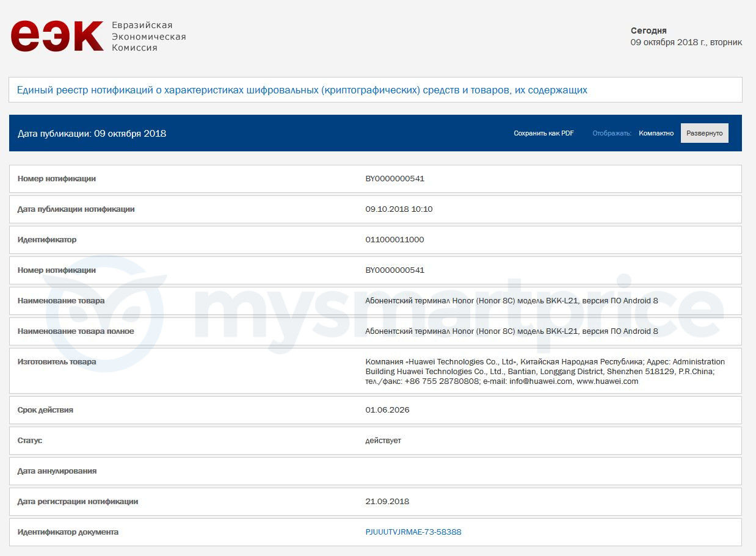Click the Идентификатор документа label
The height and width of the screenshot is (556, 756).
[x=68, y=532]
